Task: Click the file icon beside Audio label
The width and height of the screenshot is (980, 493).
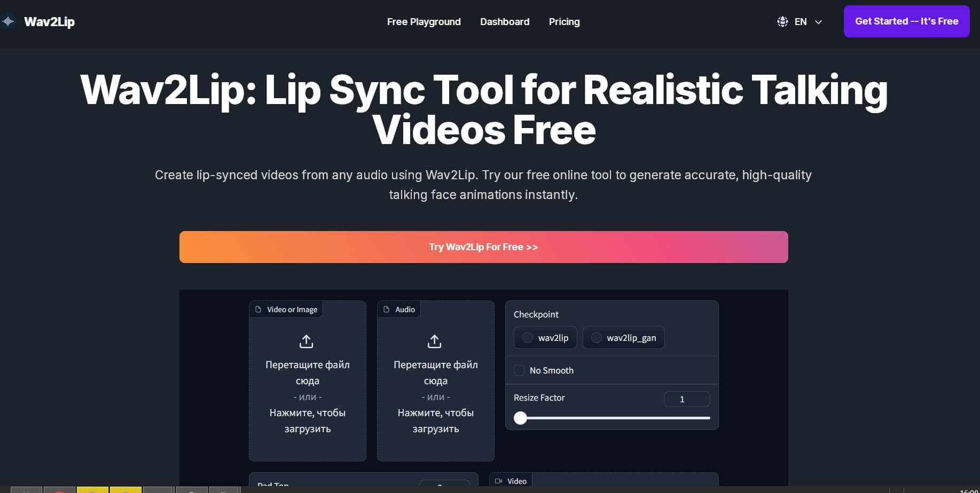Action: (387, 309)
